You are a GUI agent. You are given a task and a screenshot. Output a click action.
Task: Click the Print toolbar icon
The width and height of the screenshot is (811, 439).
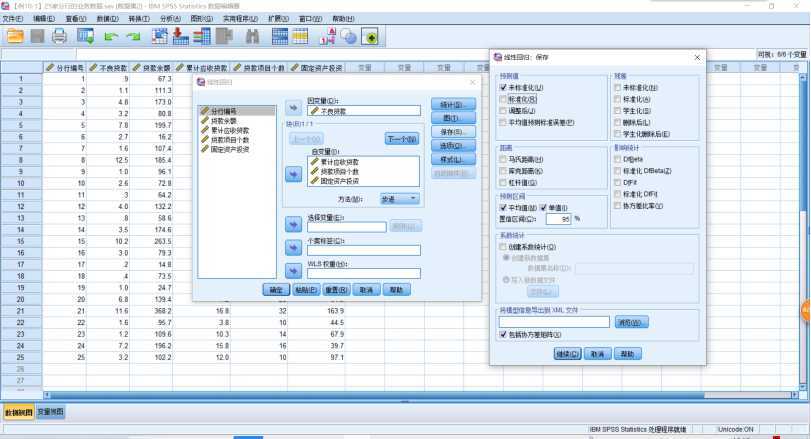(x=59, y=36)
